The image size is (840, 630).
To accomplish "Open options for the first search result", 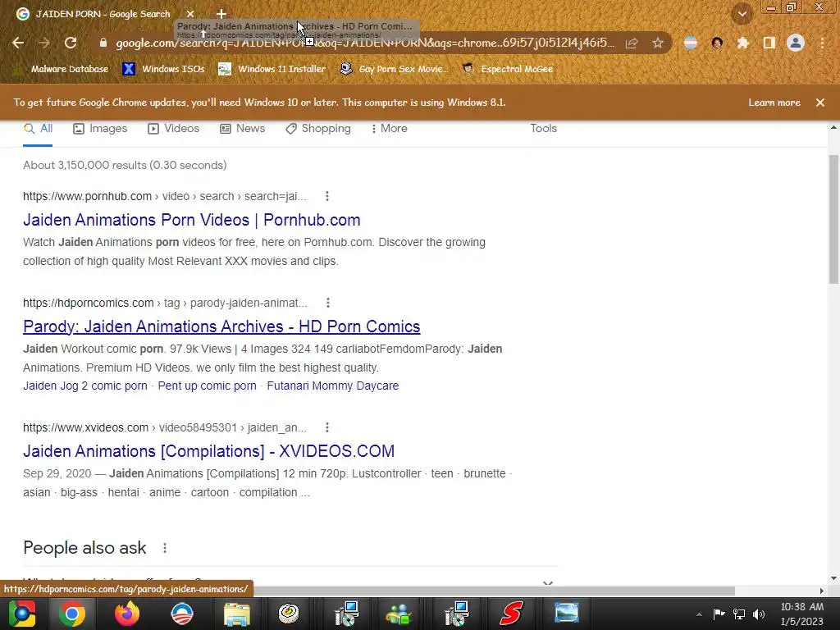I will (326, 196).
